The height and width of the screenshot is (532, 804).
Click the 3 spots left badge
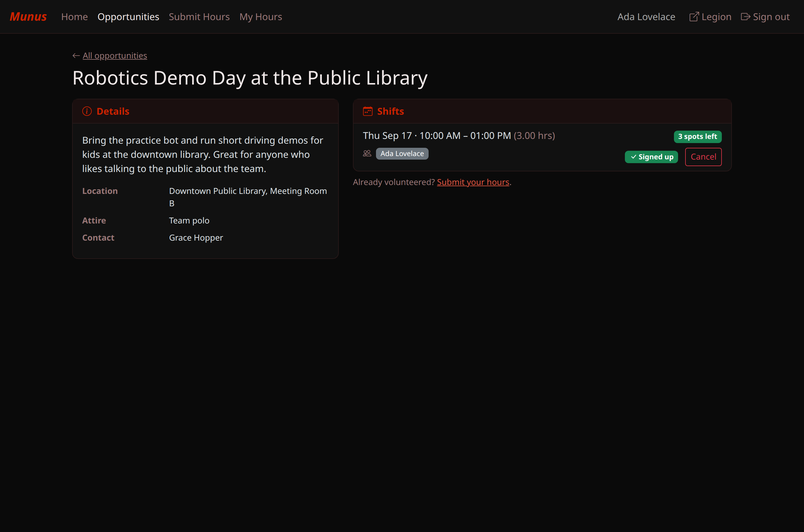(x=698, y=137)
